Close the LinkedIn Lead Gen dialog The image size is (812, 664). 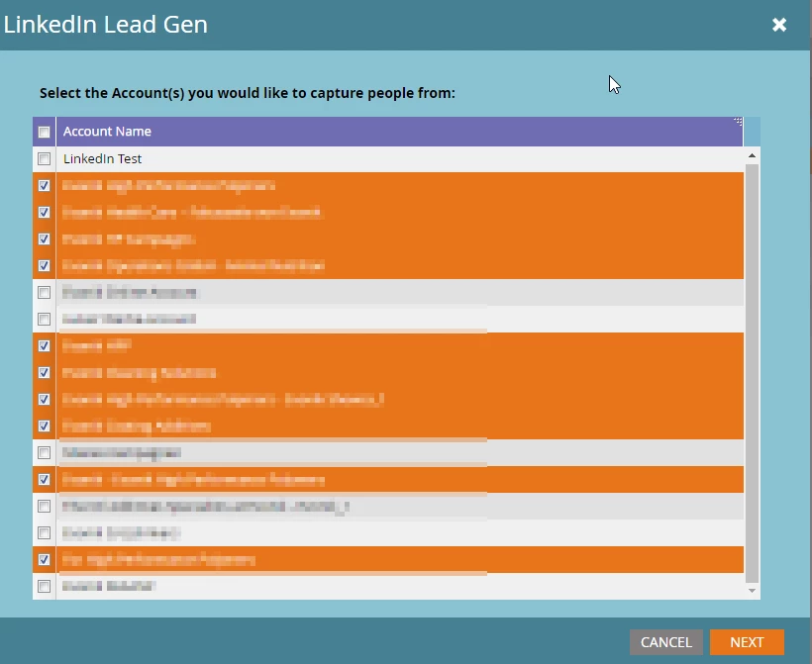click(779, 25)
